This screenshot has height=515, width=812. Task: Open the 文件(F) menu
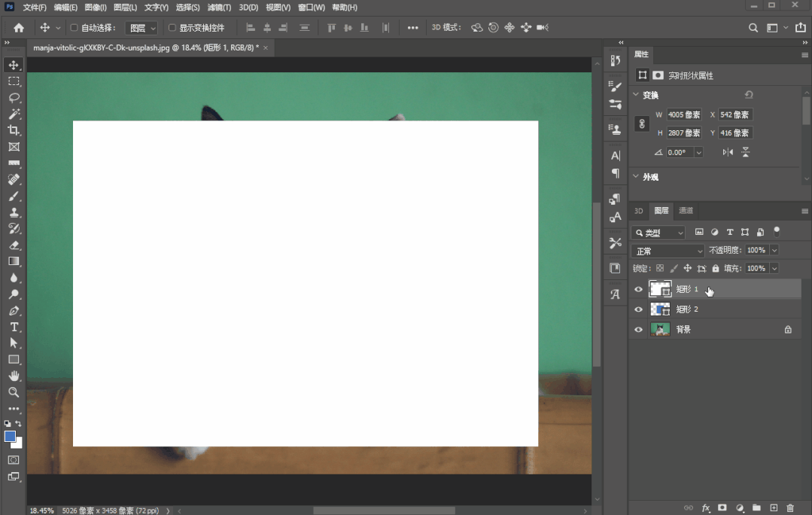tap(35, 8)
